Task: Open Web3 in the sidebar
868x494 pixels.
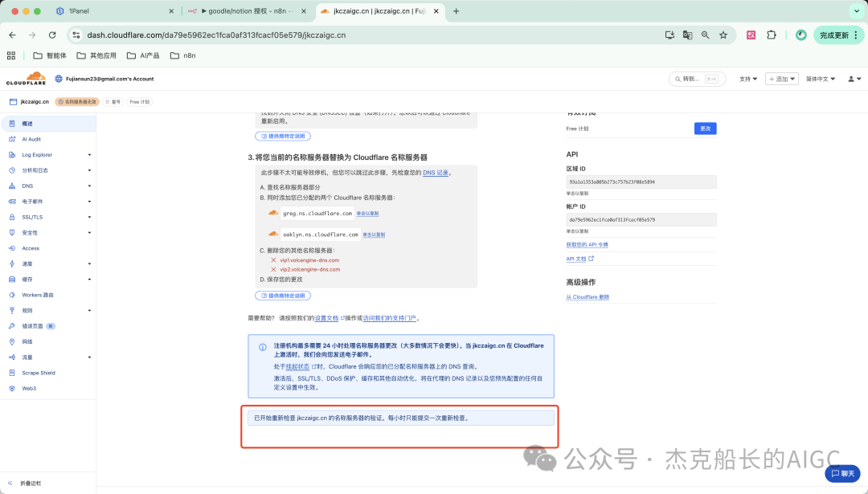Action: coord(29,388)
